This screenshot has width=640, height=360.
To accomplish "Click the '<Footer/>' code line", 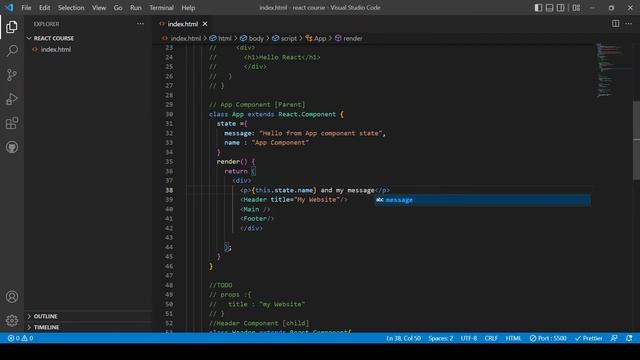I will point(257,219).
